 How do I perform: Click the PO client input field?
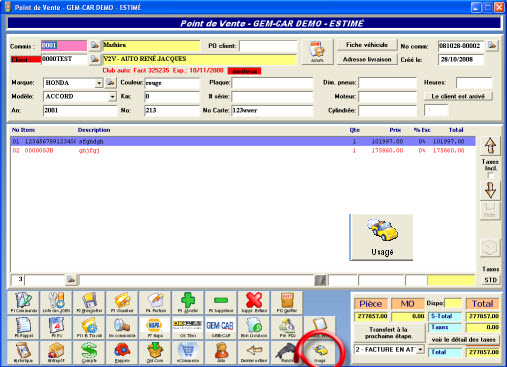point(268,46)
